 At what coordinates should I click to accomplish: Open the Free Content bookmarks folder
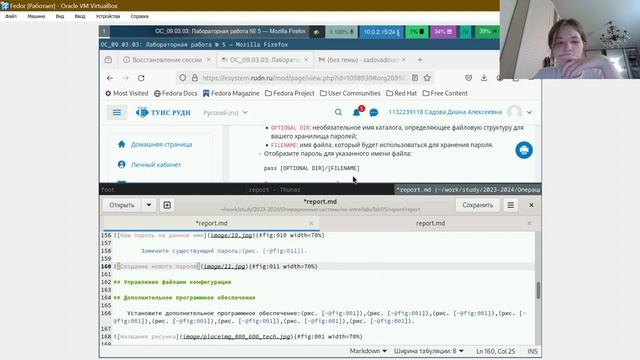(445, 93)
